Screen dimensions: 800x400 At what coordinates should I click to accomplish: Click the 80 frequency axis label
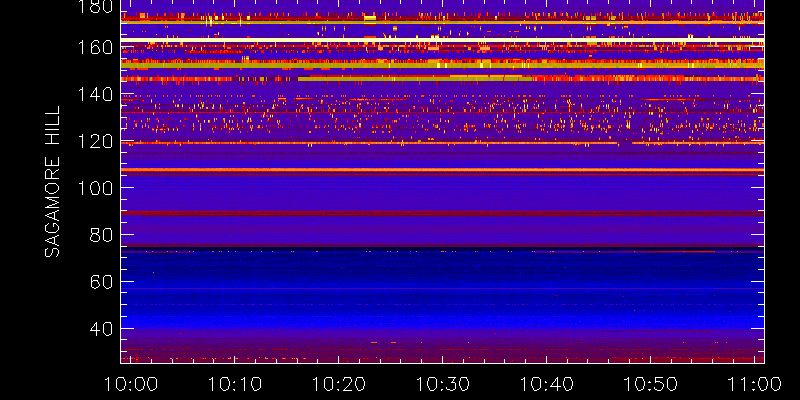[101, 235]
